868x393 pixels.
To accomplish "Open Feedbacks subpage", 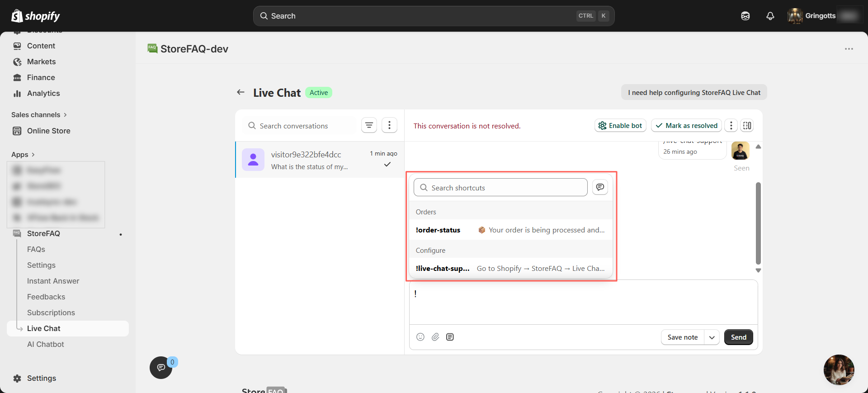I will click(x=46, y=297).
